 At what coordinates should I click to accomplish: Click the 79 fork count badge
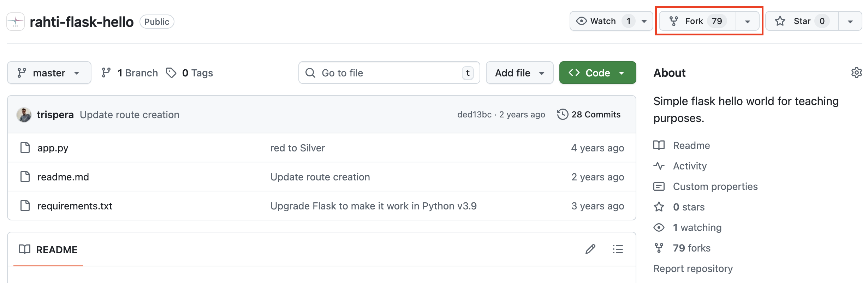click(717, 21)
